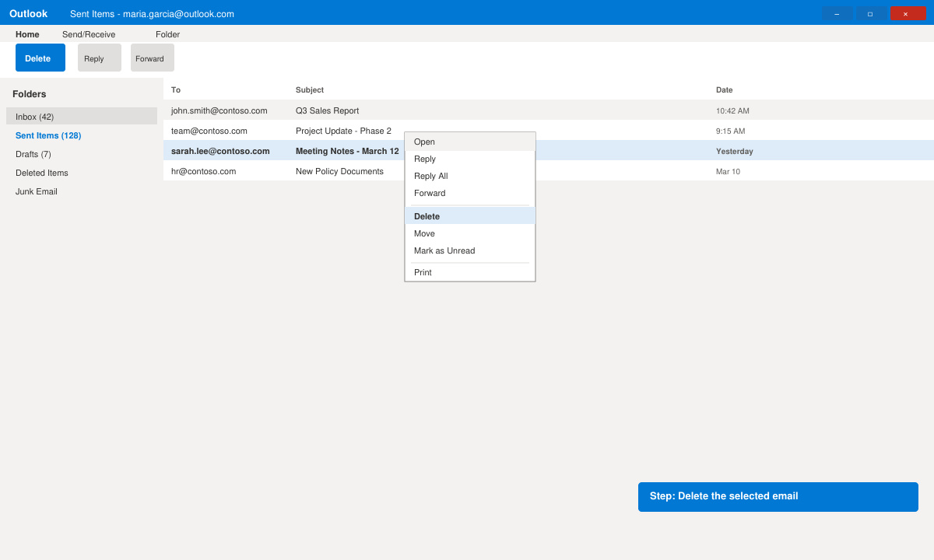The image size is (934, 560).
Task: Sort by the To column header
Action: (176, 89)
